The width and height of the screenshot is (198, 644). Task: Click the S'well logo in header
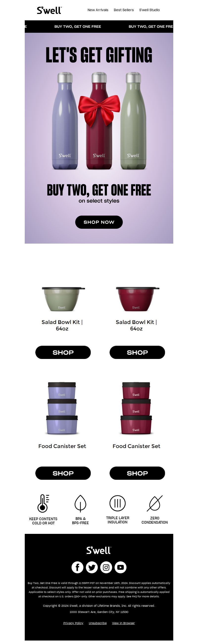(x=49, y=10)
